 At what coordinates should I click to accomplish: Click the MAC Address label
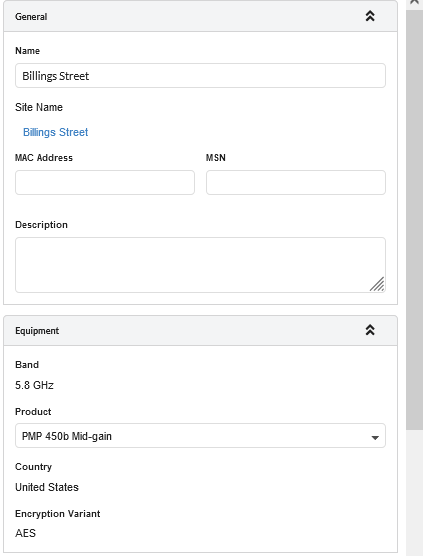tap(44, 157)
